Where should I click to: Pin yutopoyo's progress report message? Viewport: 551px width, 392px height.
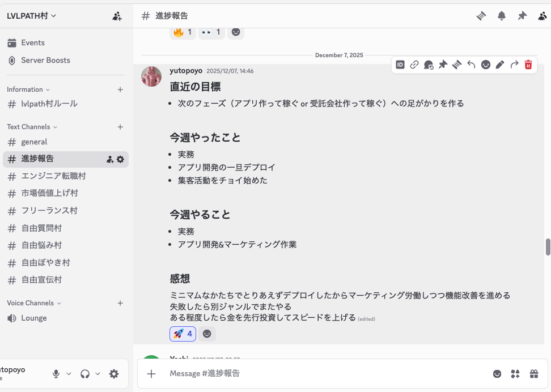click(x=443, y=65)
